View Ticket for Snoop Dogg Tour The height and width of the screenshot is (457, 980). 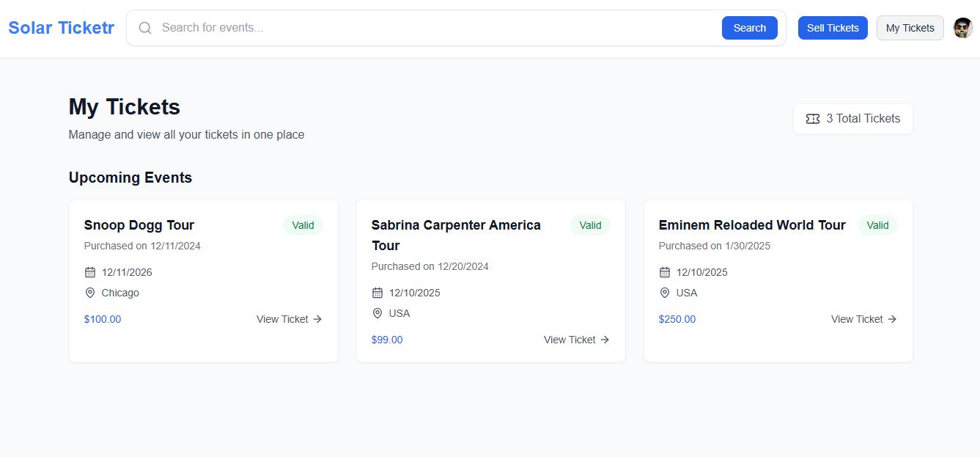[x=290, y=319]
